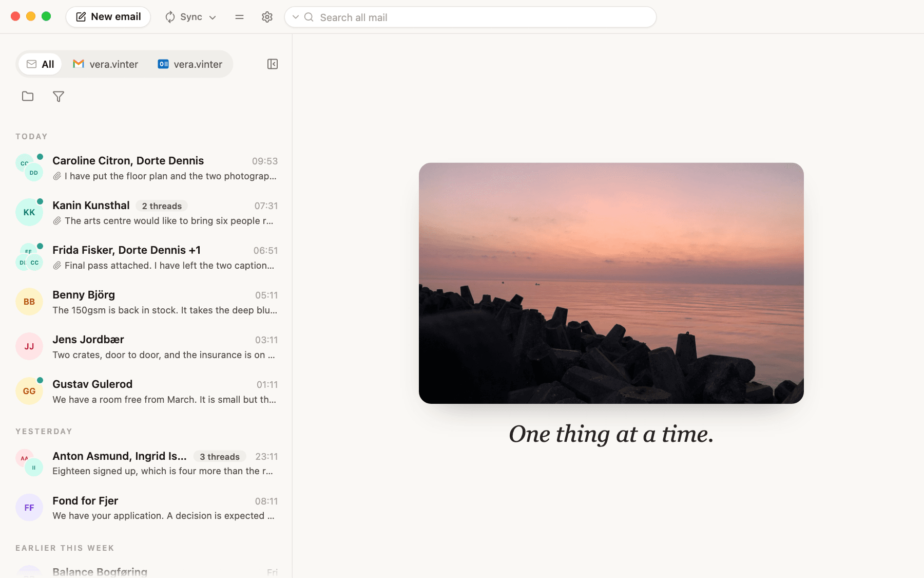The height and width of the screenshot is (578, 924).
Task: Open the folders icon
Action: coord(28,96)
